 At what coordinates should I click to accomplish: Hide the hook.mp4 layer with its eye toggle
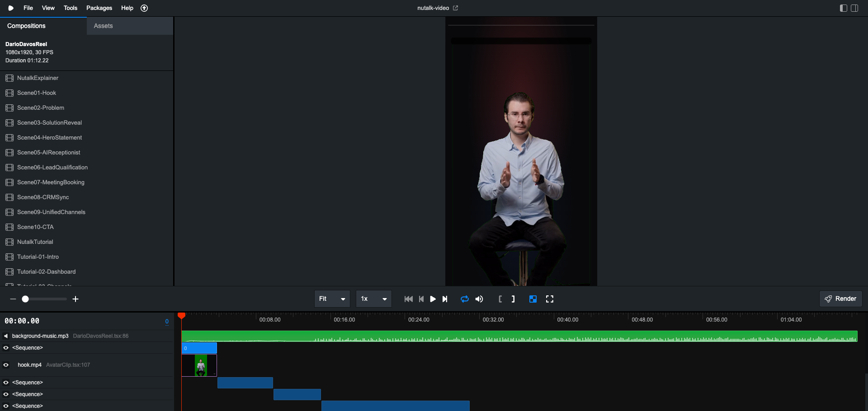(6, 365)
